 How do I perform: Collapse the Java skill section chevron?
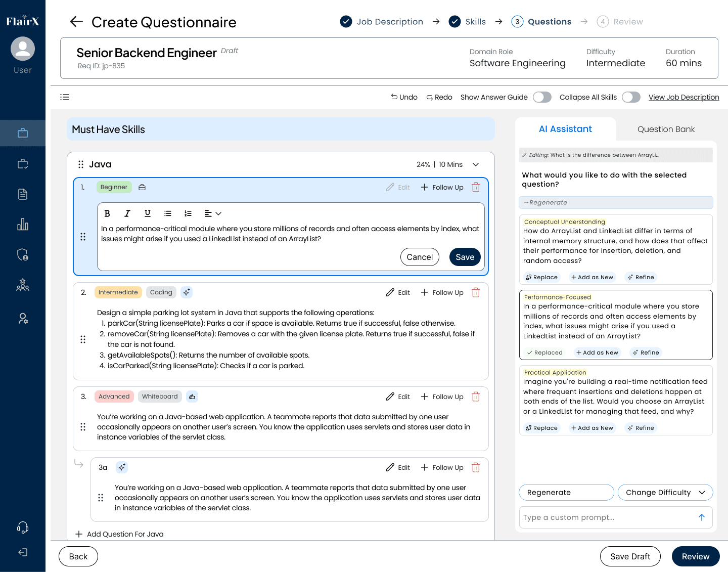(476, 164)
